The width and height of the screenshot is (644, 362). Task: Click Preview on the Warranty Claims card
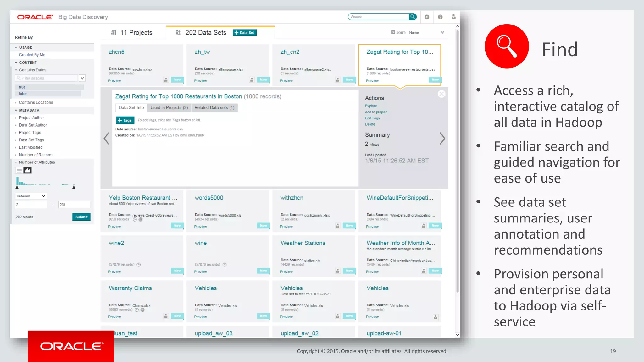click(x=114, y=317)
